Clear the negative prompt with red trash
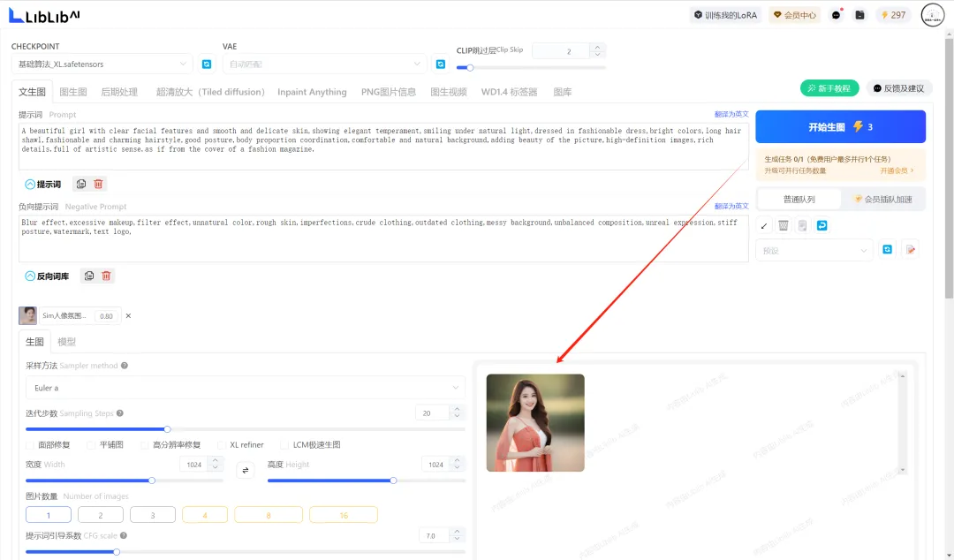Image resolution: width=954 pixels, height=560 pixels. (x=106, y=276)
